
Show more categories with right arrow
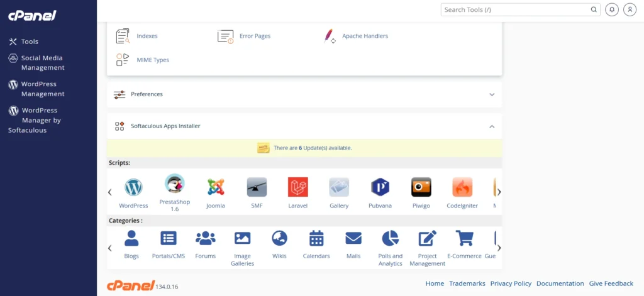pos(499,248)
